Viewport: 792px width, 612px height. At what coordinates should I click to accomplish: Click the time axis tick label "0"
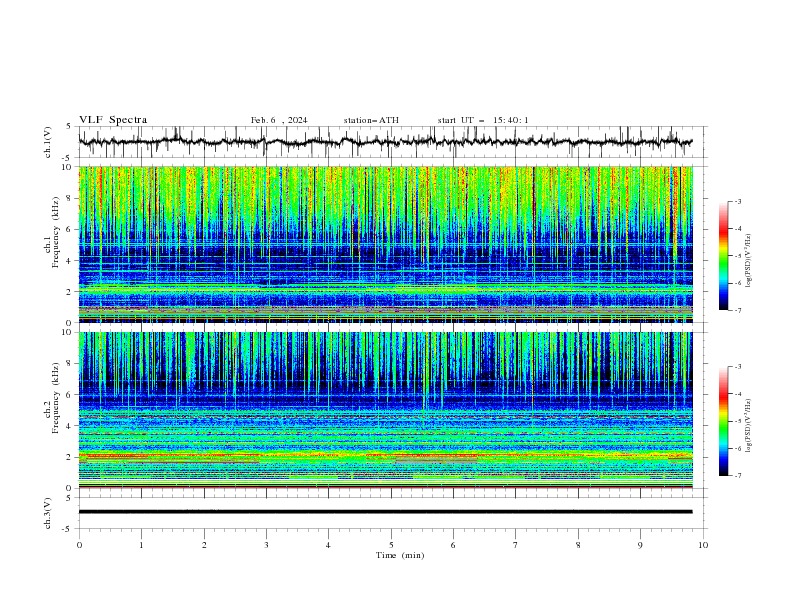[79, 545]
